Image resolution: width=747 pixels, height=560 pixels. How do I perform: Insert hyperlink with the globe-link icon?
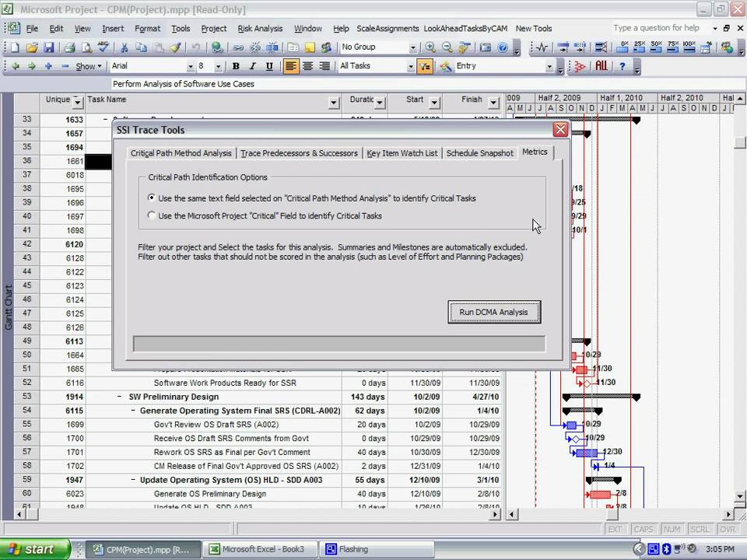(217, 47)
